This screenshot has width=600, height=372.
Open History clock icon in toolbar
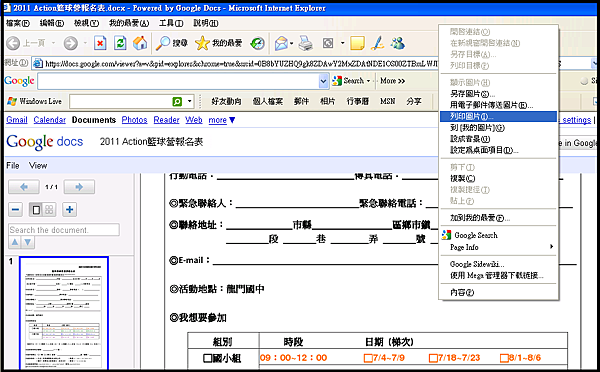point(257,43)
